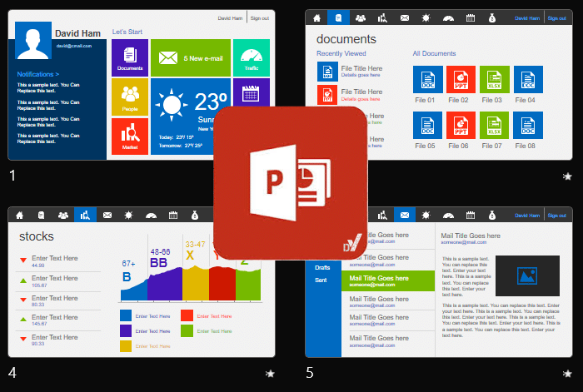583x392 pixels.
Task: Toggle the star below the mail slide
Action: 567,375
